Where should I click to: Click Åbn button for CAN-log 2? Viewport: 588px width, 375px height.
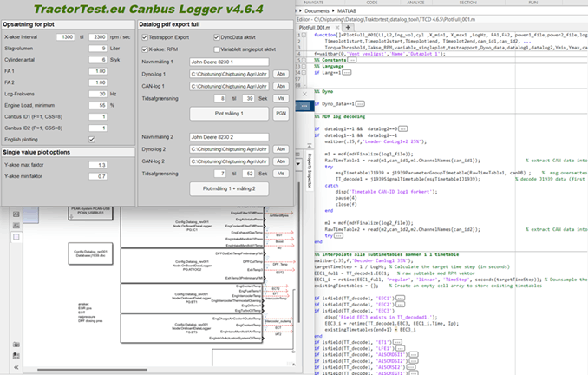281,161
